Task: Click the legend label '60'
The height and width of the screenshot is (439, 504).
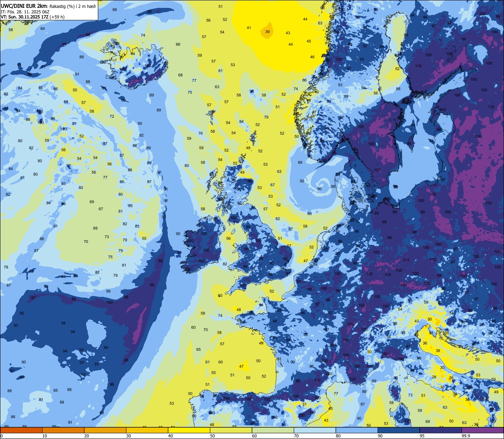Action: coord(254,436)
